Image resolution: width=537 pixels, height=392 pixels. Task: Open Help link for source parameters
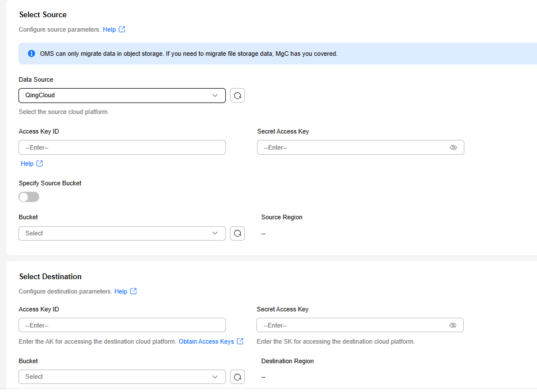[x=109, y=29]
